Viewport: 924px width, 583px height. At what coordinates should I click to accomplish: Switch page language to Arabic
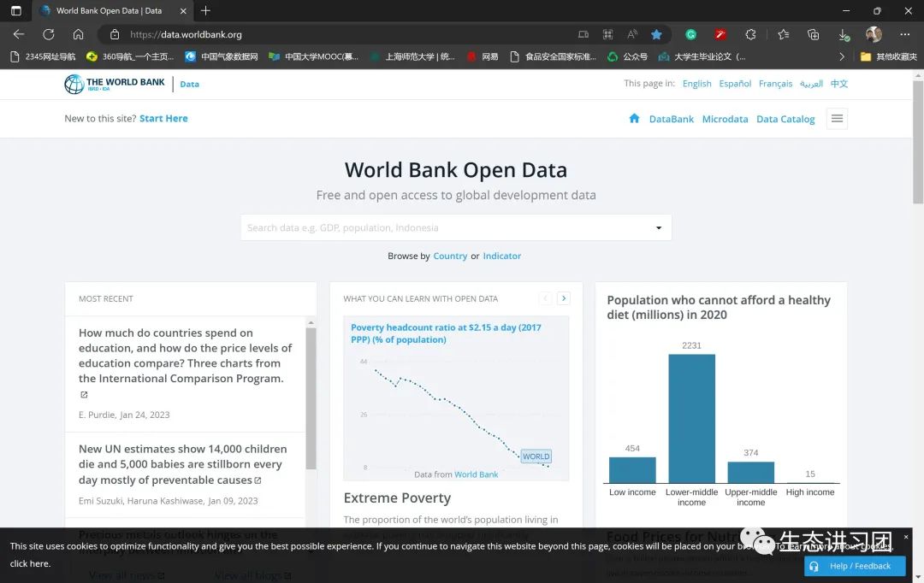pyautogui.click(x=811, y=84)
